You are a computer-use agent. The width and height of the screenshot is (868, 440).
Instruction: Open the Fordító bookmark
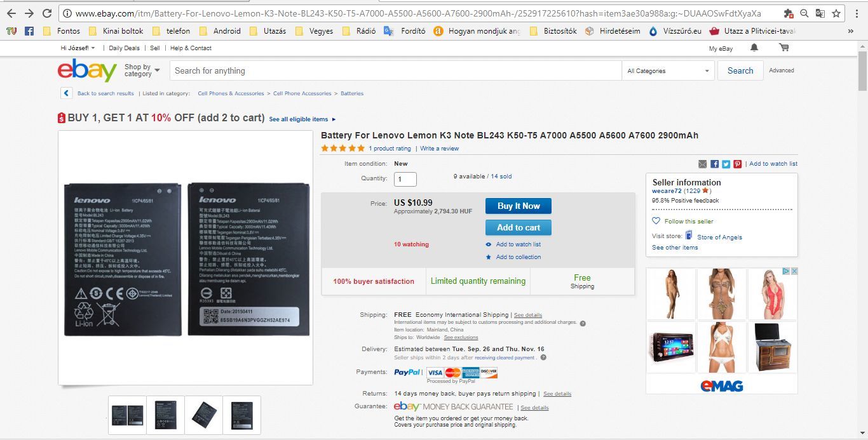405,30
